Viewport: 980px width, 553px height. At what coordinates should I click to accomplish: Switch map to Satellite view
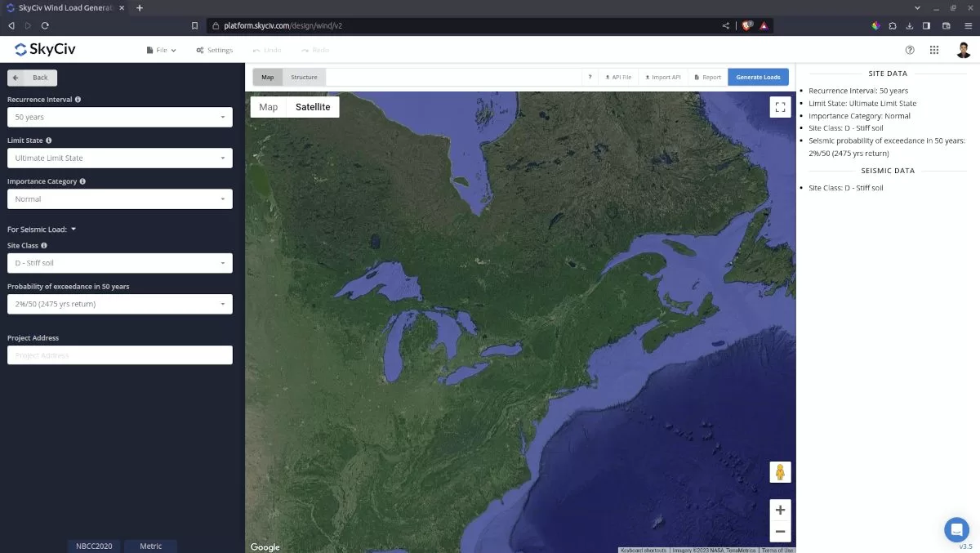[314, 106]
